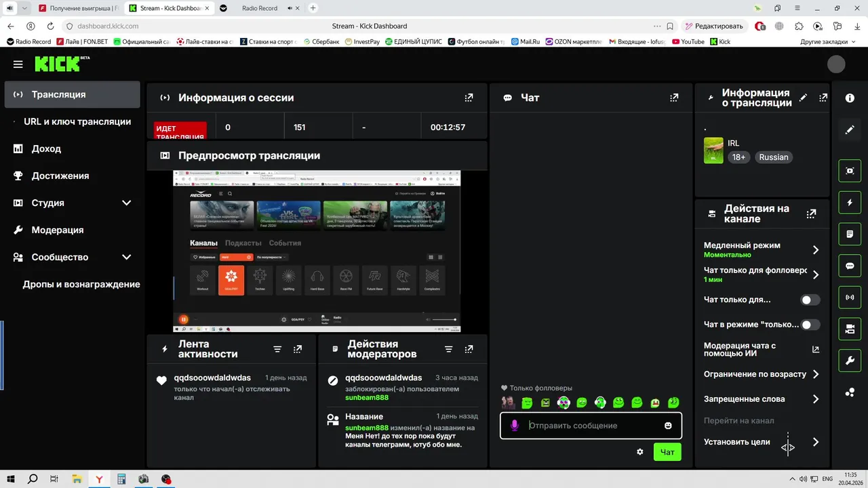This screenshot has height=488, width=868.
Task: Open the hamburger menu next to Kick logo
Action: tap(18, 64)
